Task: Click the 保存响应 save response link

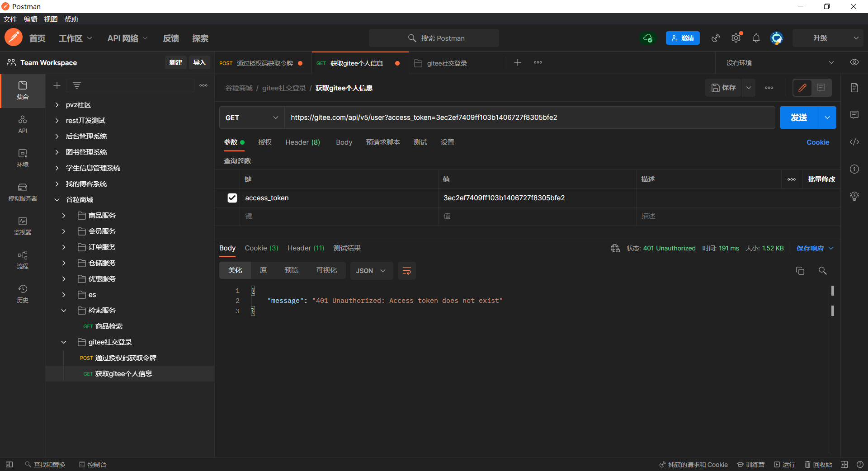Action: pos(810,249)
